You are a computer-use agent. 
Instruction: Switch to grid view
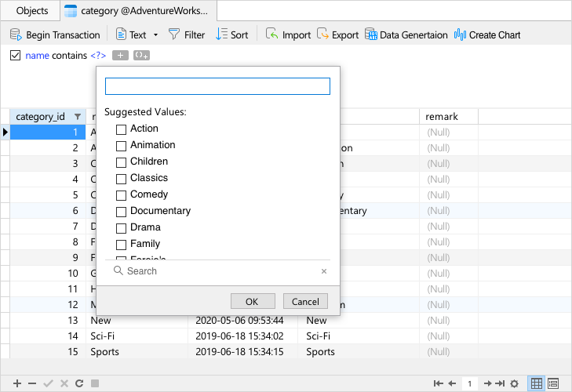[536, 383]
